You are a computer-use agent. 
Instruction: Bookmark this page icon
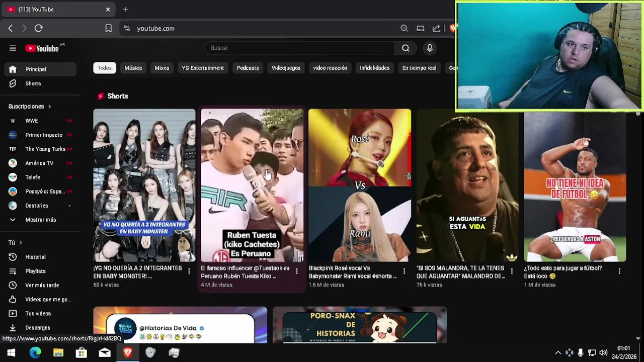[108, 29]
